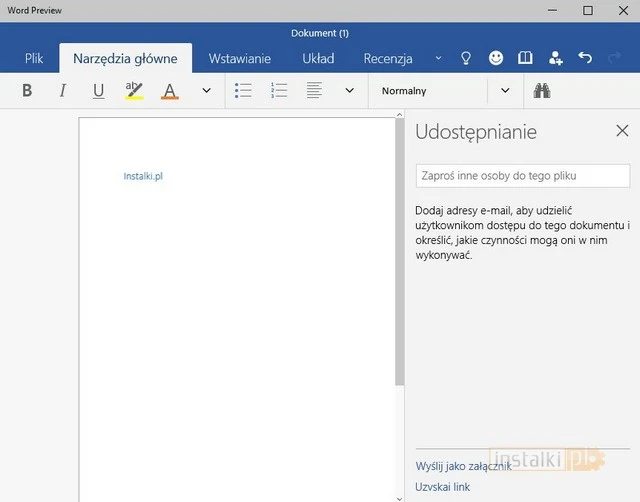Viewport: 640px width, 502px height.
Task: Click scrollbar down arrow
Action: tap(400, 499)
